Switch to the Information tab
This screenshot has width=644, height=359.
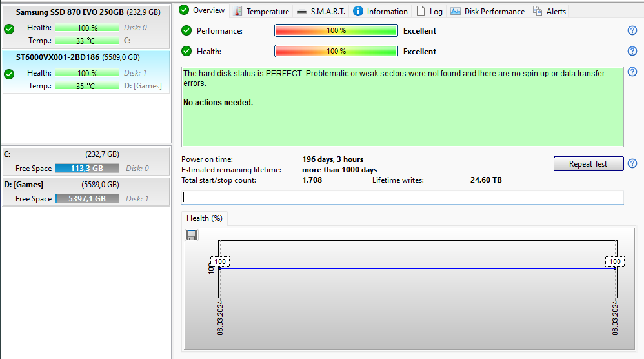point(380,12)
